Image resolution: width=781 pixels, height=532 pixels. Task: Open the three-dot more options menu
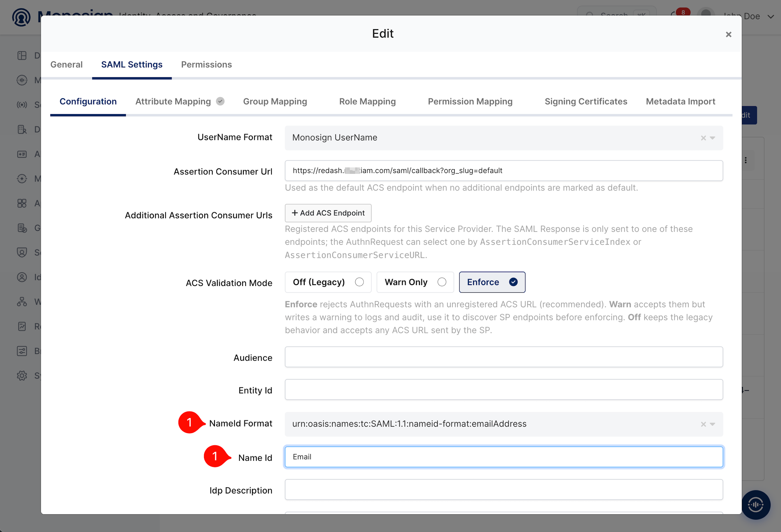[x=746, y=160]
